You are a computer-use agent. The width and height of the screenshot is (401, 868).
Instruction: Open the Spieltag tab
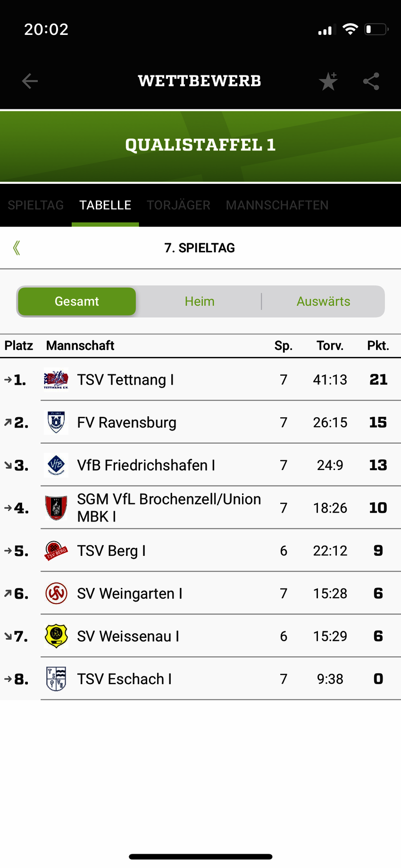[36, 206]
